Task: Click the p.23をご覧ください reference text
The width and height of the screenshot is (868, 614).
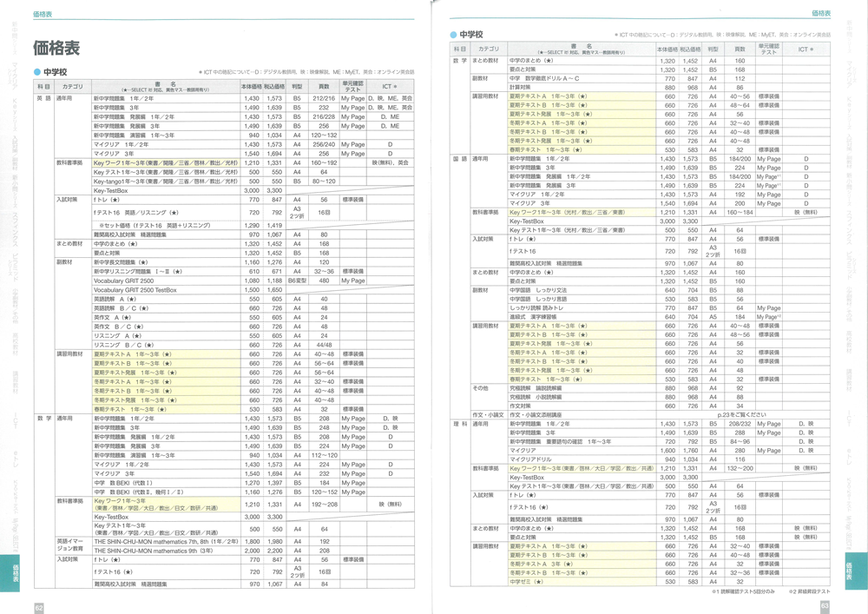Action: coord(741,414)
